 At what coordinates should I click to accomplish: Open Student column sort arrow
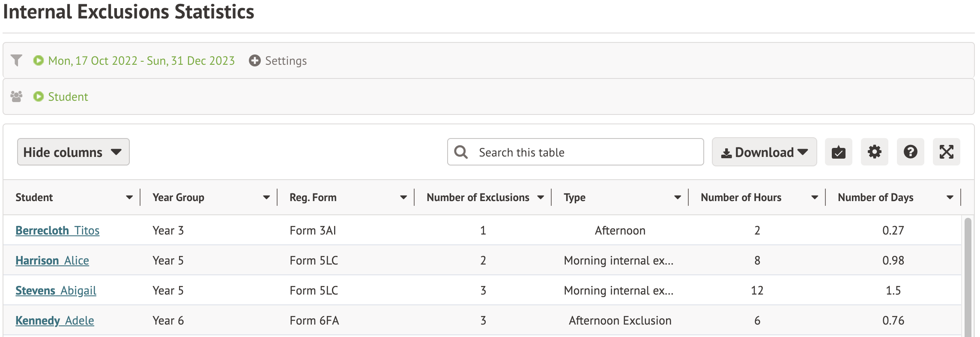pyautogui.click(x=129, y=197)
